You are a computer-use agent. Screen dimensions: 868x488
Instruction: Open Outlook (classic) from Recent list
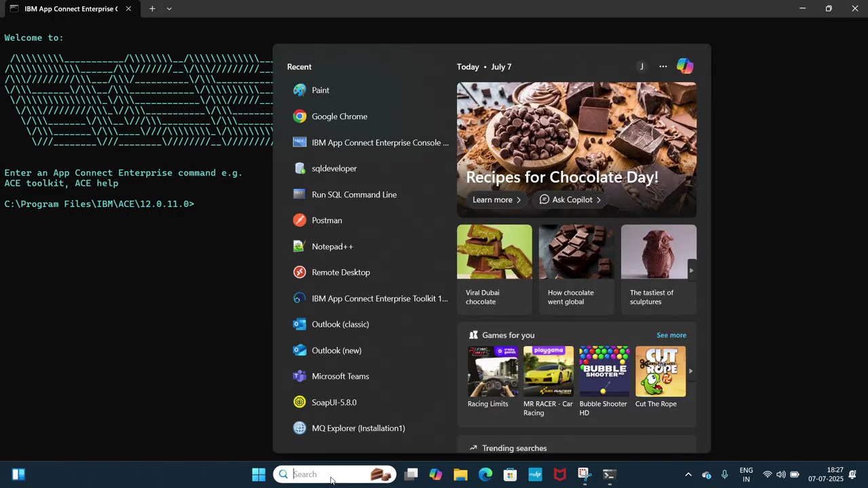370,324
